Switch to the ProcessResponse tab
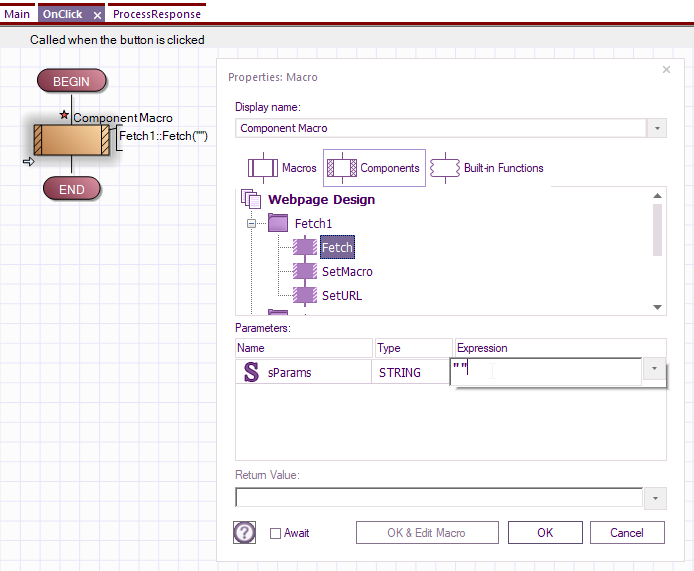Screen dimensions: 694x571 (x=157, y=14)
